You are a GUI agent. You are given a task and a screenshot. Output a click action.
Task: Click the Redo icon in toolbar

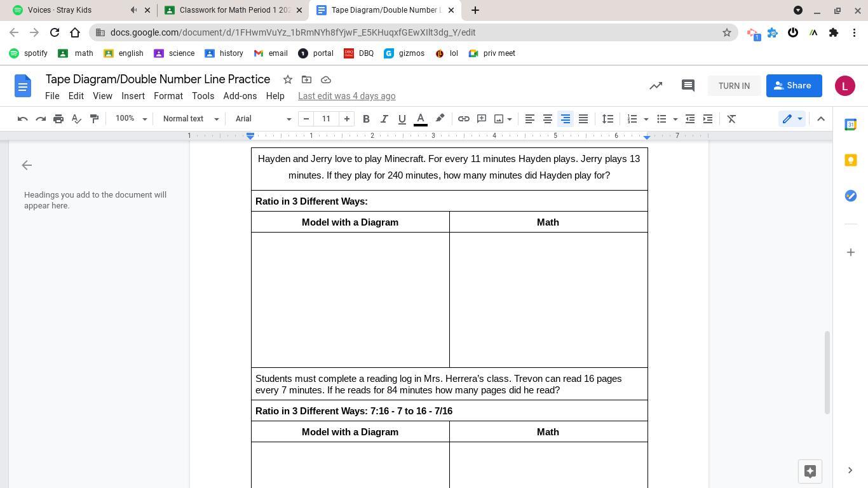[x=41, y=119]
